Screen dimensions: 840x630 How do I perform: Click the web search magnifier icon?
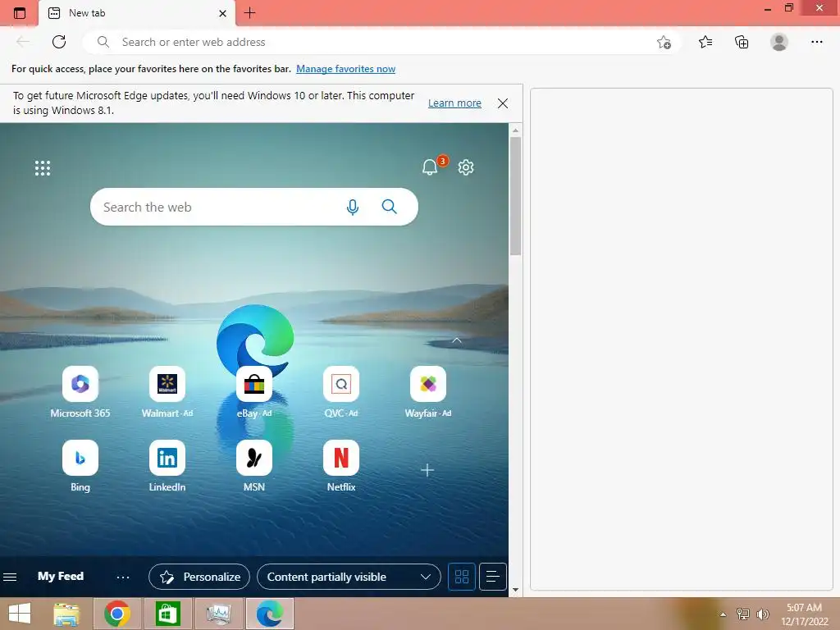click(x=390, y=207)
